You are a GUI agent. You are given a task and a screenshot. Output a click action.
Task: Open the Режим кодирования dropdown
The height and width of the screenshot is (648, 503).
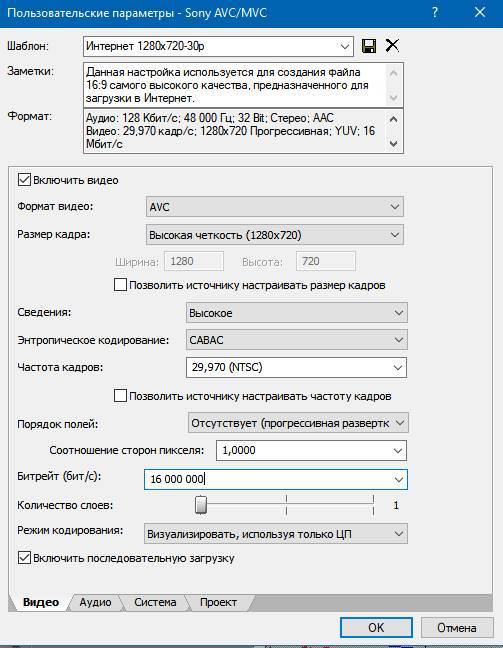pyautogui.click(x=275, y=534)
